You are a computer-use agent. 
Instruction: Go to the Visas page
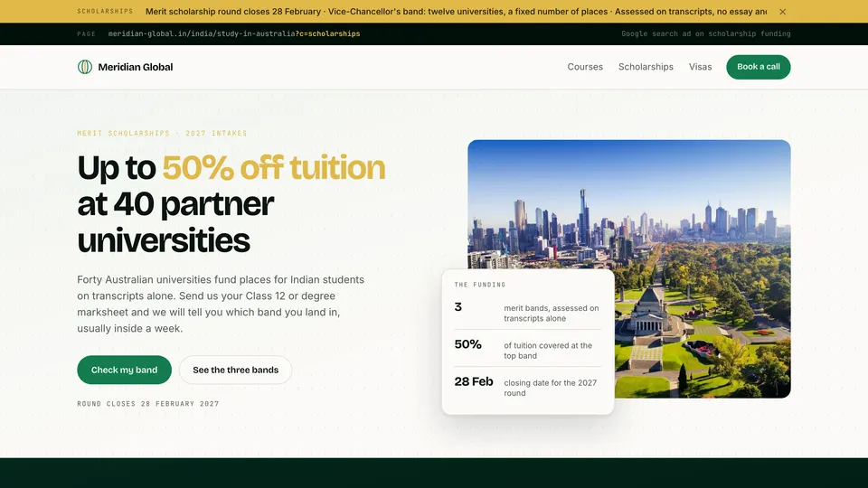coord(700,67)
